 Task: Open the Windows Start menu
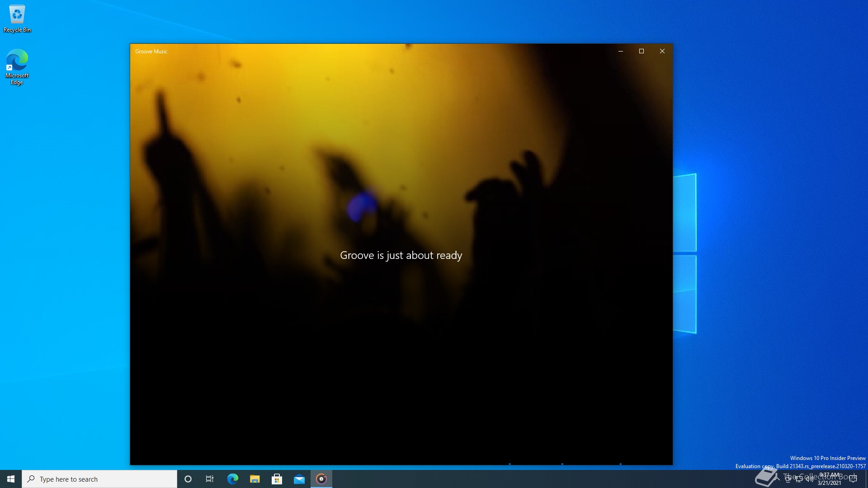[11, 479]
